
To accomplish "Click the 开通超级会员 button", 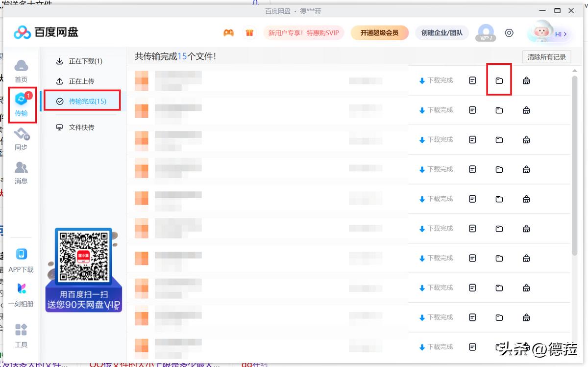I will click(x=379, y=33).
